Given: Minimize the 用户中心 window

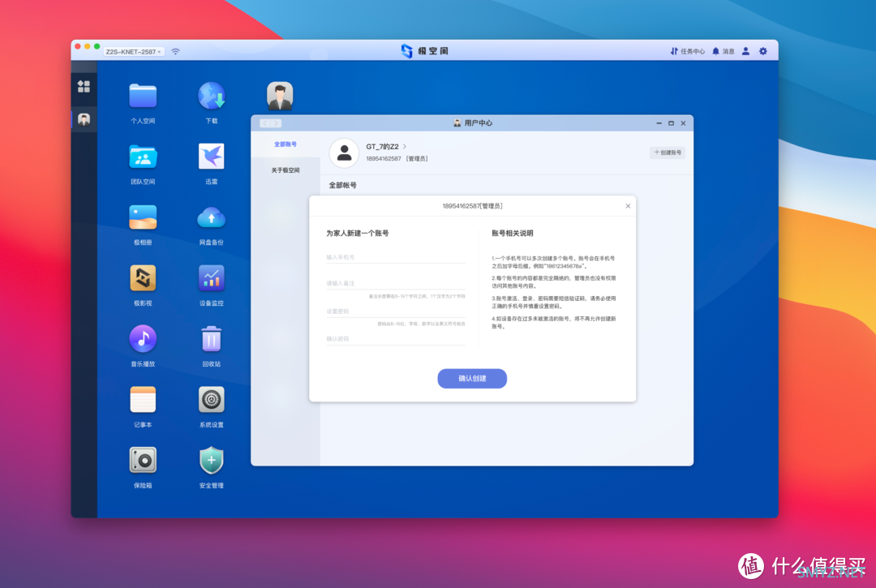Looking at the screenshot, I should [x=659, y=123].
